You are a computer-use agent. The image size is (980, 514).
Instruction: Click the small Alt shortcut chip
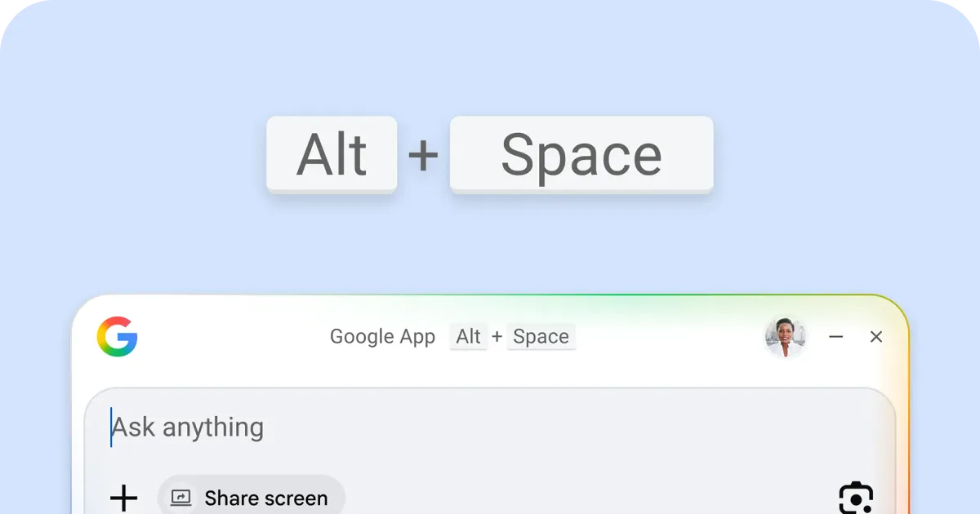click(x=468, y=337)
